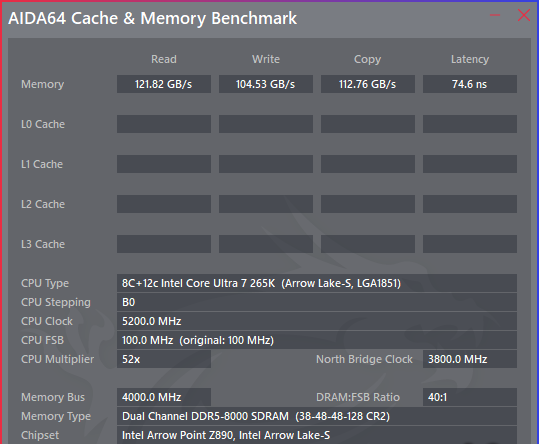Click the North Bridge Clock 3800.0 MHz field
Viewport: 539px width, 444px height.
(470, 359)
